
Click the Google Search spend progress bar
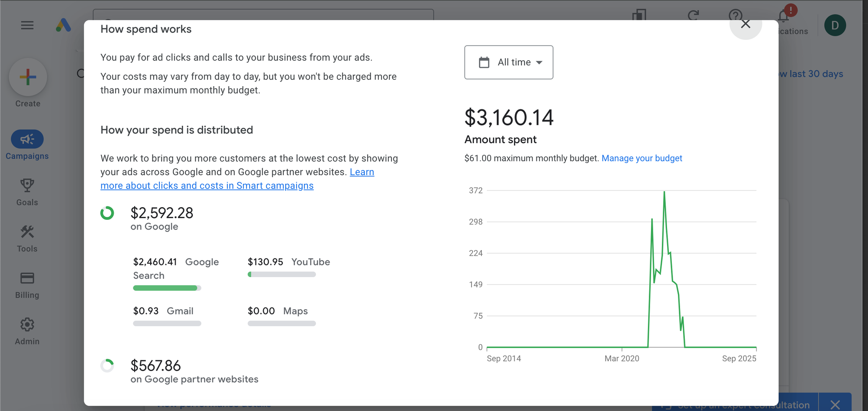(167, 288)
